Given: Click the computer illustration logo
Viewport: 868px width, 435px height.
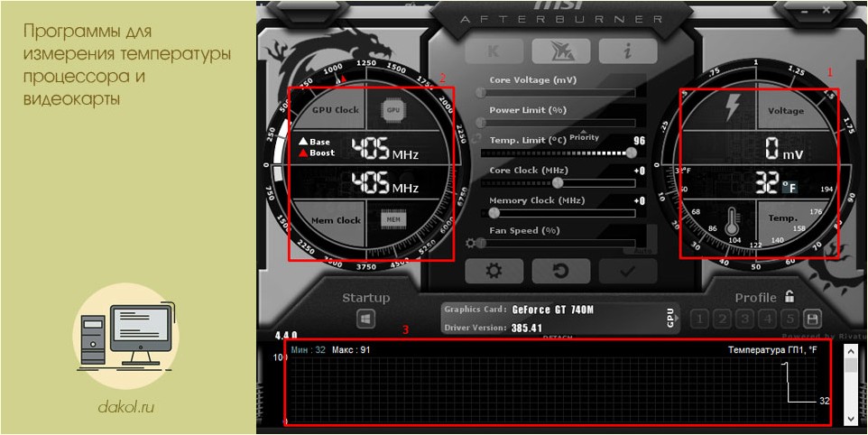Looking at the screenshot, I should pos(125,336).
